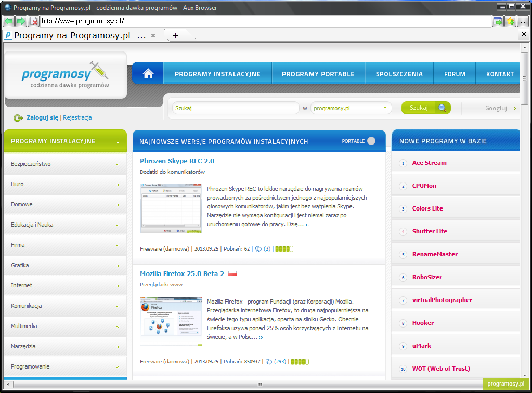Expand the Internet category
The height and width of the screenshot is (393, 532).
(65, 286)
